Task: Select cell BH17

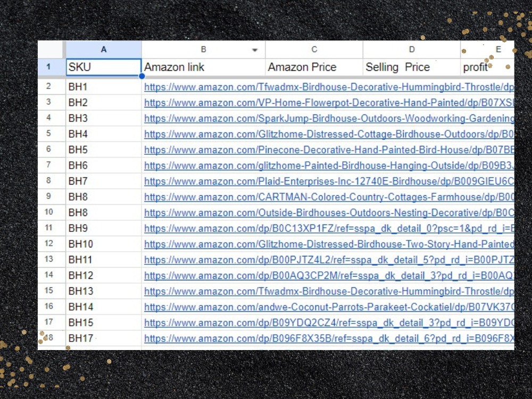Action: coord(104,338)
